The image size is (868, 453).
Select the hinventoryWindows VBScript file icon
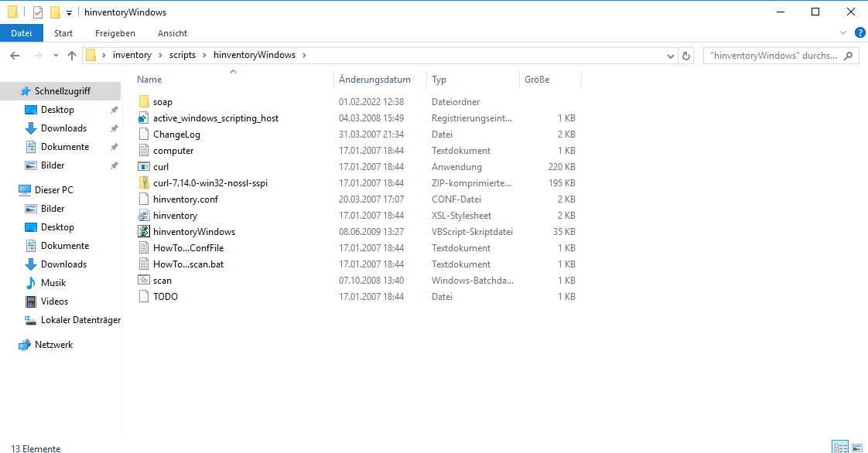144,232
